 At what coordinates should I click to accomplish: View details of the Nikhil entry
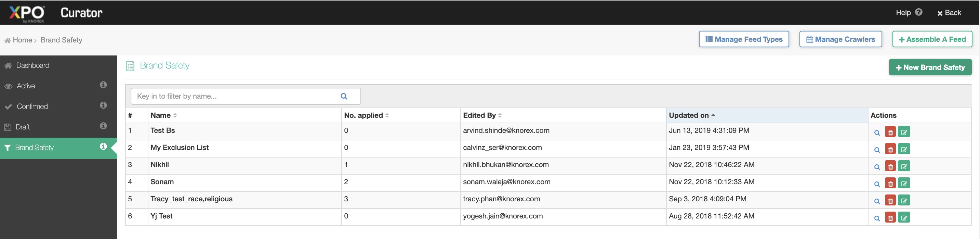pyautogui.click(x=877, y=166)
